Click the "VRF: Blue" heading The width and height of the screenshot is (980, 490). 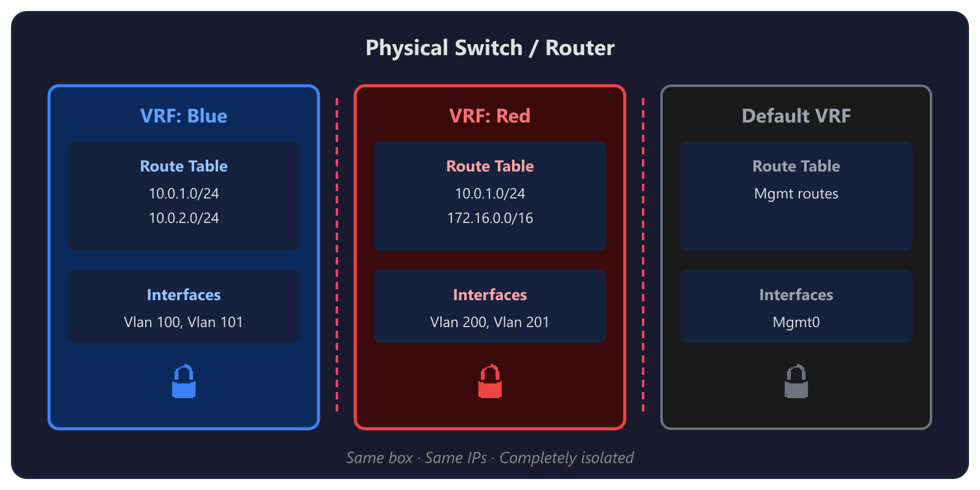tap(184, 116)
